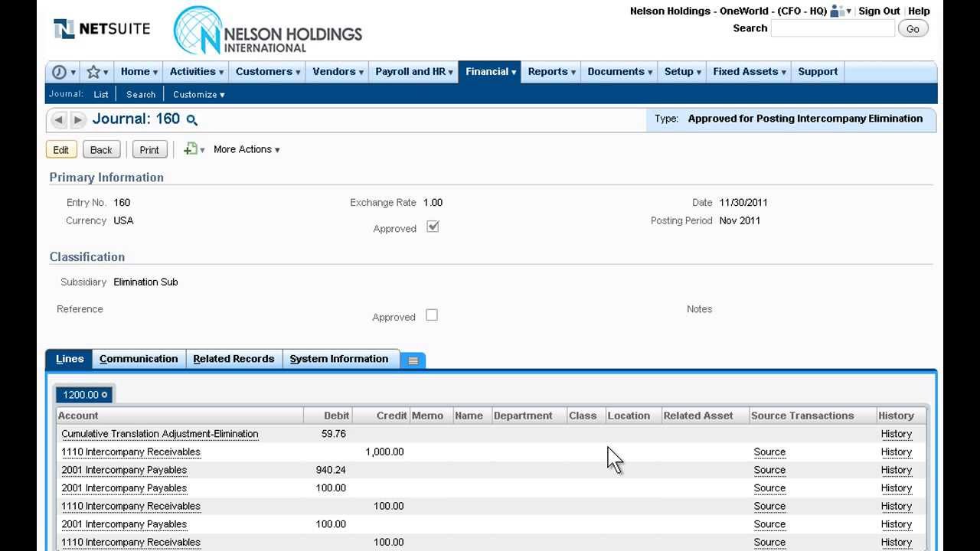
Task: Switch to the Related Records tab
Action: [234, 359]
